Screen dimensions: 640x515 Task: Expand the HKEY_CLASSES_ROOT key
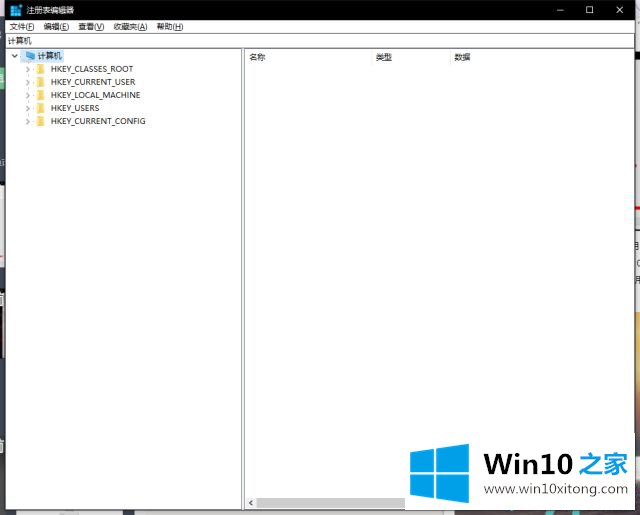pos(28,69)
